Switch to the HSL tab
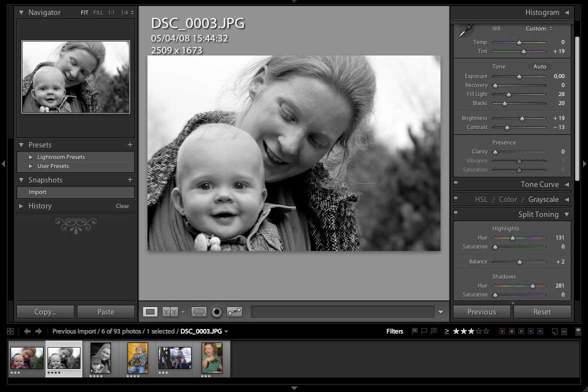Image resolution: width=588 pixels, height=392 pixels. point(480,199)
